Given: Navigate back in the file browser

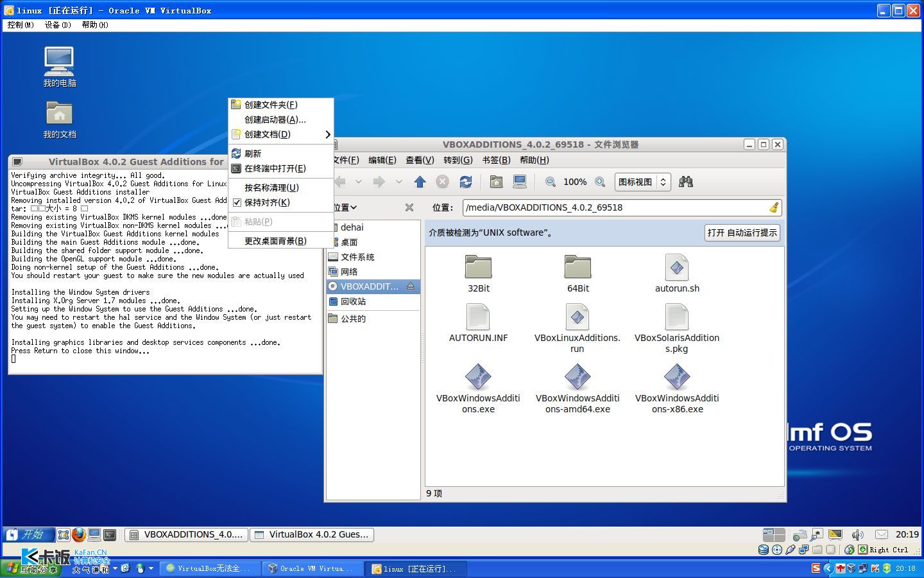Looking at the screenshot, I should pos(341,182).
